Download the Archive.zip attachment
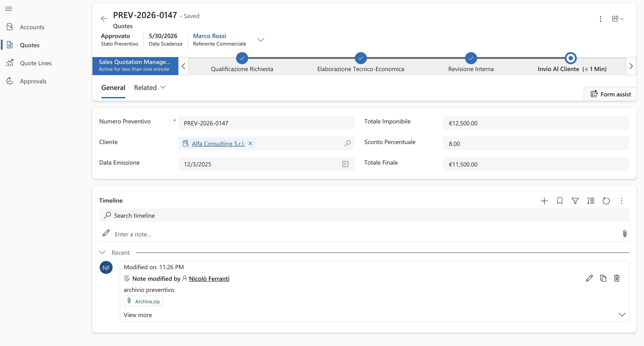This screenshot has height=346, width=644. click(x=147, y=301)
